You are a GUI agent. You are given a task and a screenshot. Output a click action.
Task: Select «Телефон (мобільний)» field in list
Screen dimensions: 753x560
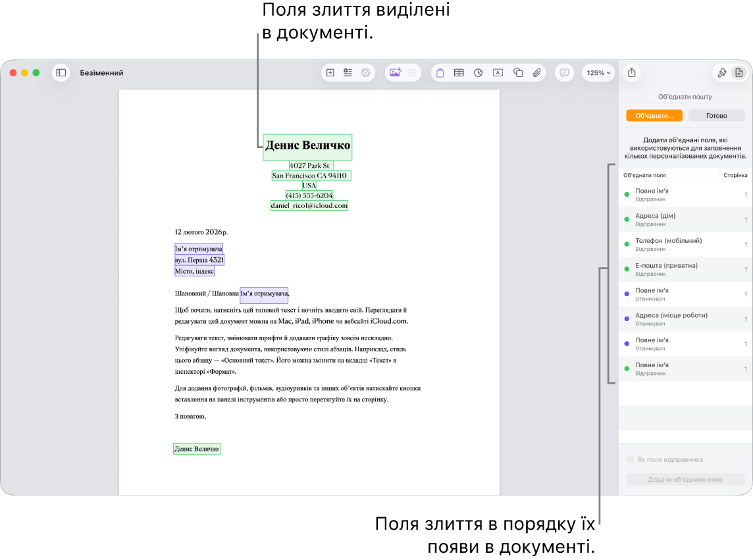pyautogui.click(x=685, y=244)
